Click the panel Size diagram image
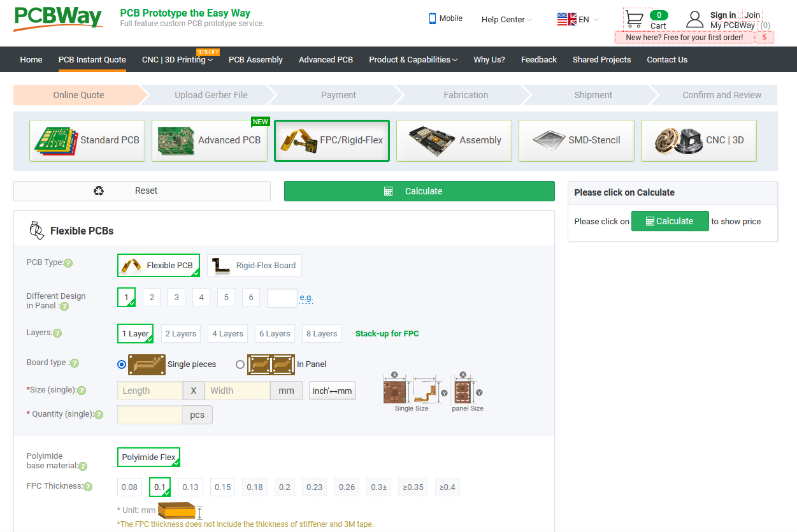Screen dimensions: 797x532 click(x=468, y=391)
